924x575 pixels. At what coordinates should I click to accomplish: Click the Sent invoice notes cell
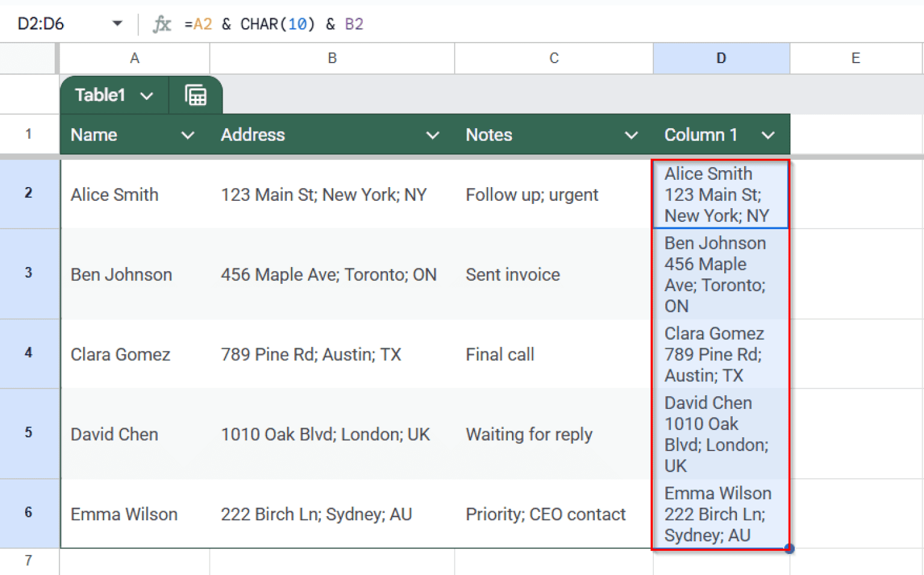tap(553, 274)
